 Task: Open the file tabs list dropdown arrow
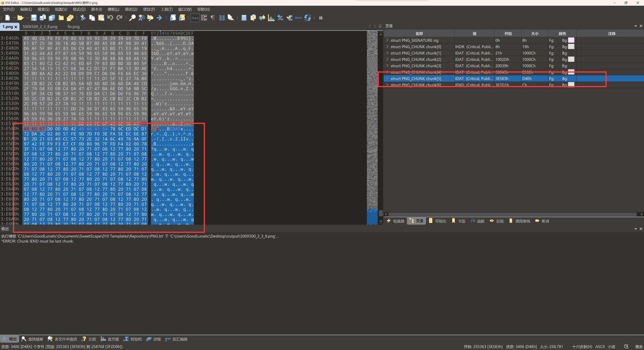point(380,26)
